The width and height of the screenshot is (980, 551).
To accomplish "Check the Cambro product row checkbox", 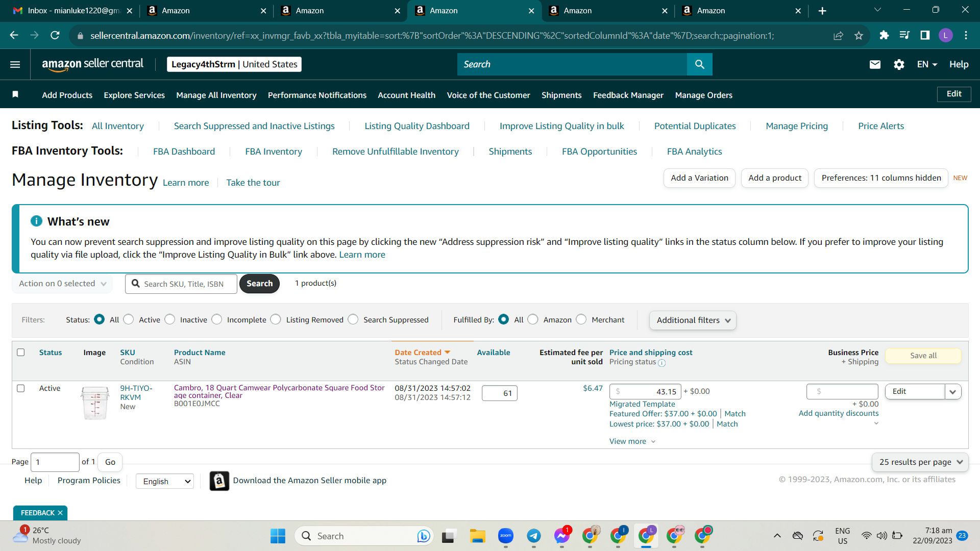I will [21, 388].
